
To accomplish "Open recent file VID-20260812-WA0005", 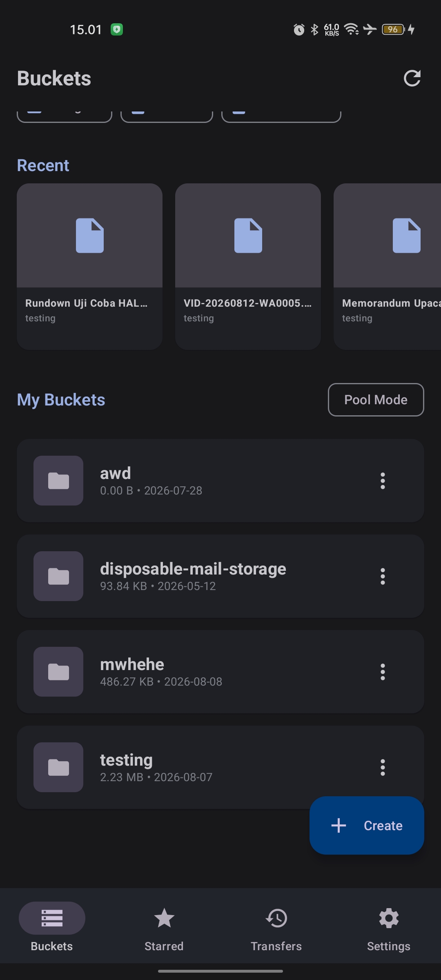I will pos(248,266).
